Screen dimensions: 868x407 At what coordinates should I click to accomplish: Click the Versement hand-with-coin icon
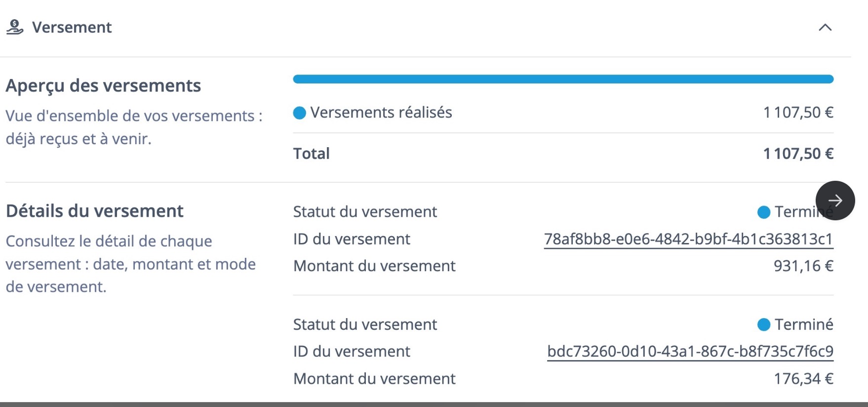(14, 27)
